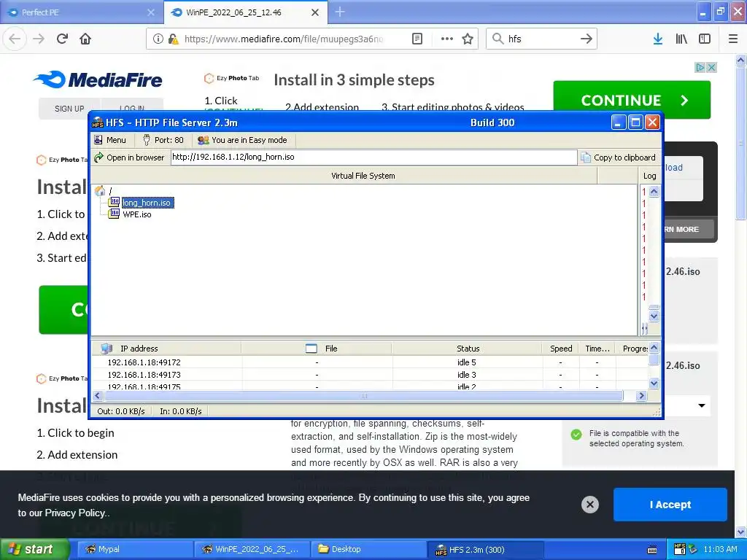Toggle the sidebar icon

[x=705, y=39]
